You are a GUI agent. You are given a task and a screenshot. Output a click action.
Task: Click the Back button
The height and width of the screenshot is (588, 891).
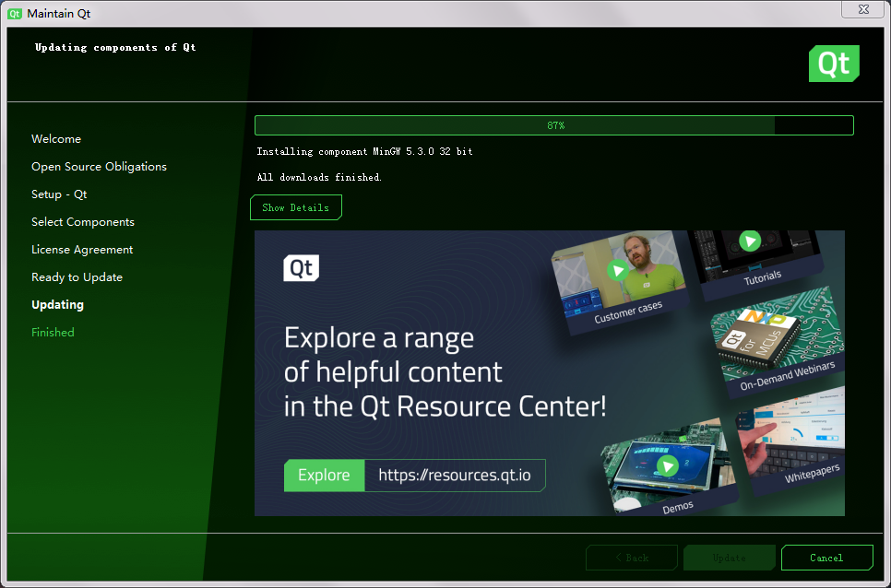(631, 558)
